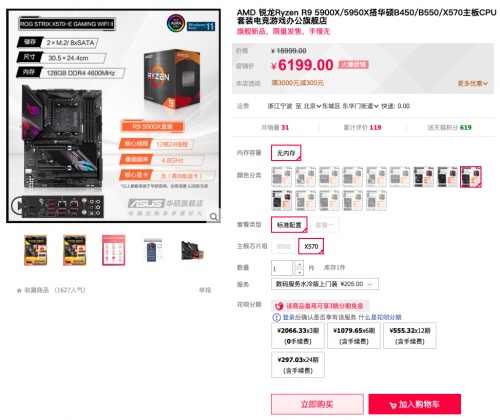Image resolution: width=500 pixels, height=420 pixels.
Task: Click the info icon beside 登录后确认
Action: pos(276,317)
